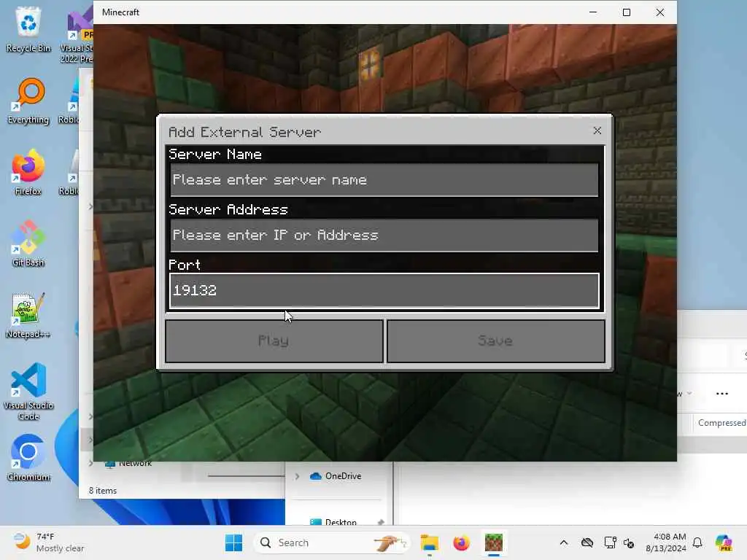Click the Play button in the dialog
The width and height of the screenshot is (747, 560).
coord(274,341)
